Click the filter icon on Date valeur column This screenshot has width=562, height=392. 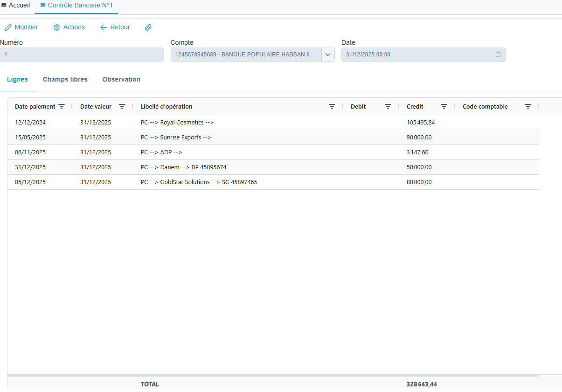122,106
